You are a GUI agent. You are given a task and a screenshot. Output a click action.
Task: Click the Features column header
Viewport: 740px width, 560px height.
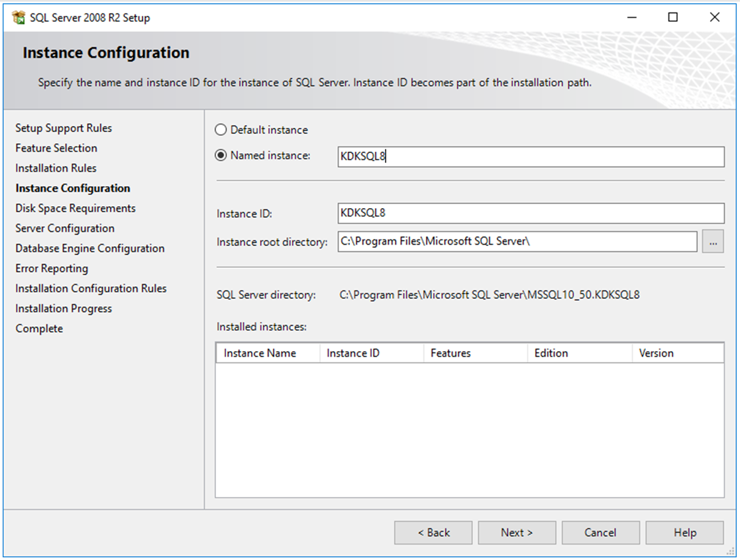(x=475, y=353)
